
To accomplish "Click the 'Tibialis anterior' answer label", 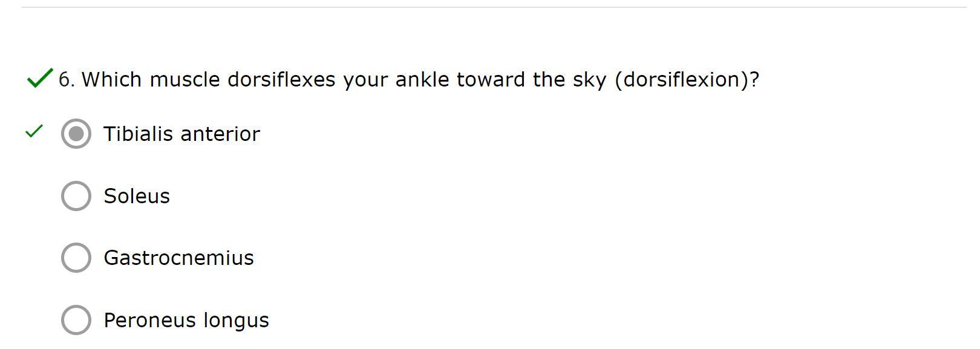I will pyautogui.click(x=181, y=134).
